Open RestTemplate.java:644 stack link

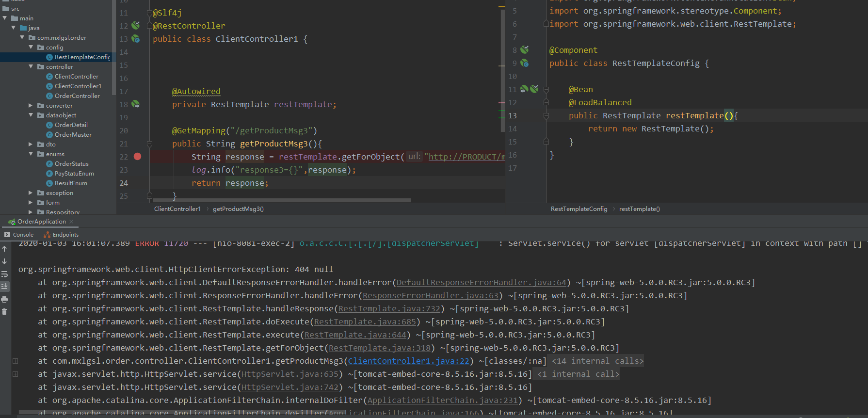tap(355, 335)
